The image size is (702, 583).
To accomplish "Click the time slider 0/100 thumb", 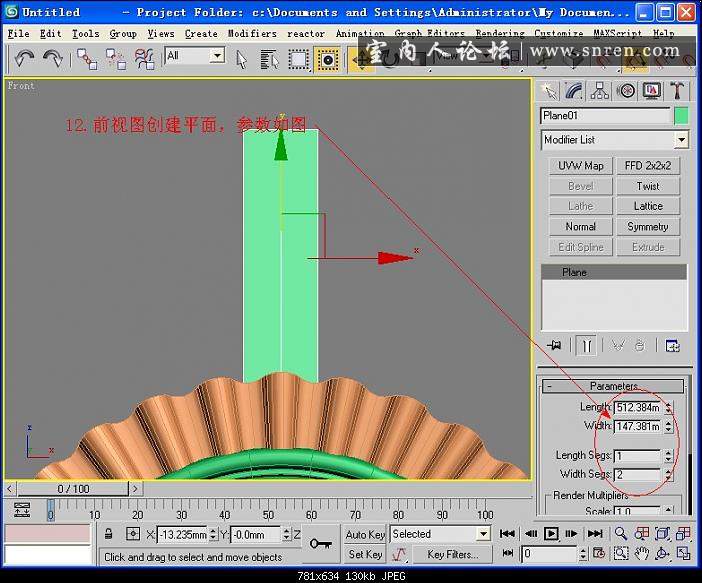I will pyautogui.click(x=73, y=489).
